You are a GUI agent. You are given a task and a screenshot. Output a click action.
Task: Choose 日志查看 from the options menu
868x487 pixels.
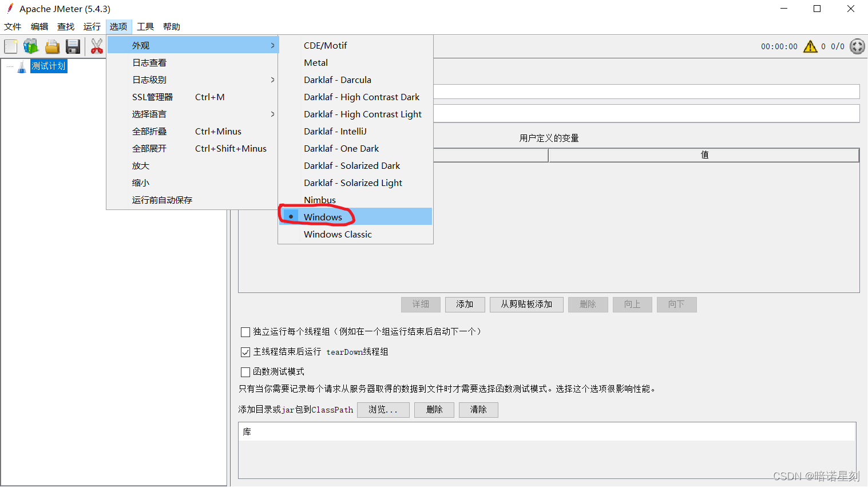coord(193,62)
